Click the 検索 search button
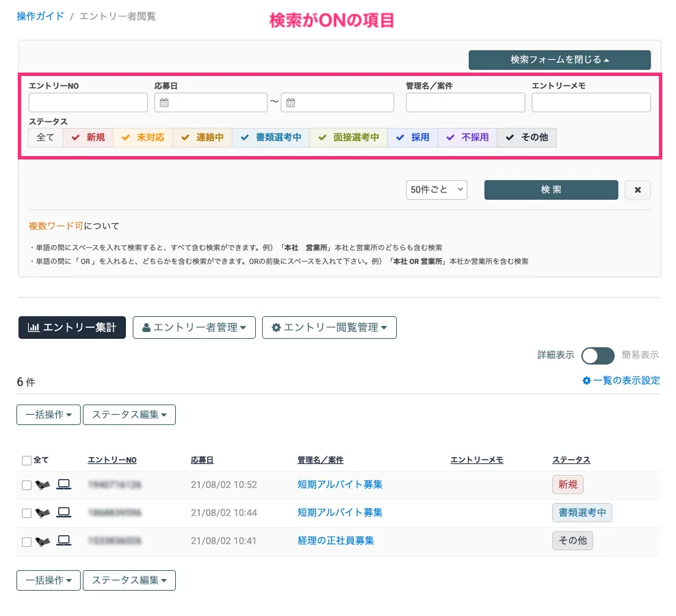Viewport: 676px width, 616px height. click(x=551, y=190)
